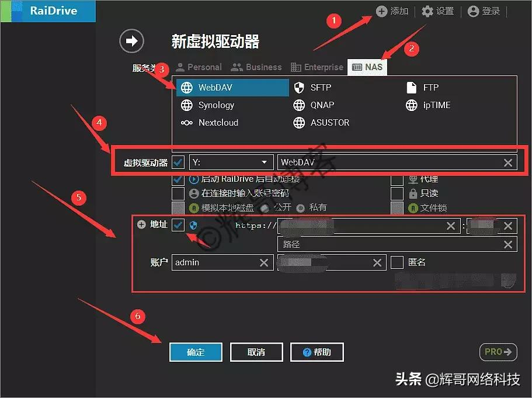532x398 pixels.
Task: Switch to the Enterprise tab
Action: click(317, 67)
